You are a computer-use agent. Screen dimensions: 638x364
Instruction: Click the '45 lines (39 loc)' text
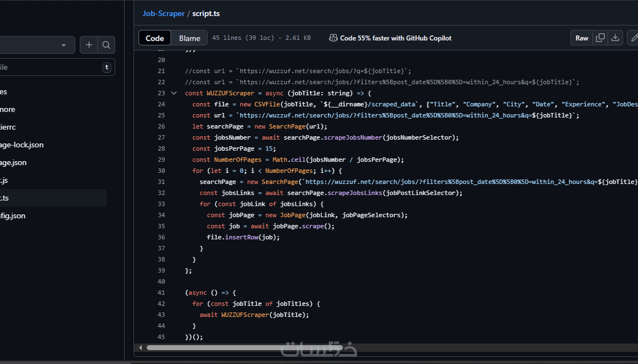[243, 38]
